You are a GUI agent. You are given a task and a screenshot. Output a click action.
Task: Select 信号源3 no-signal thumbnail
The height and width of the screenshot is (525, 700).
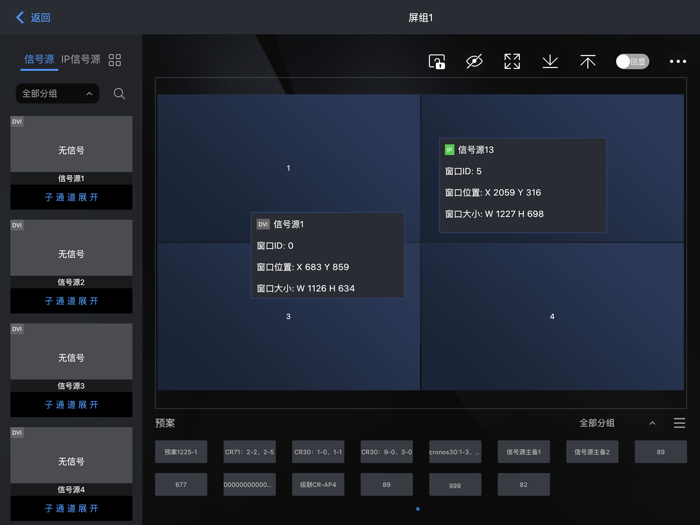[x=71, y=351]
